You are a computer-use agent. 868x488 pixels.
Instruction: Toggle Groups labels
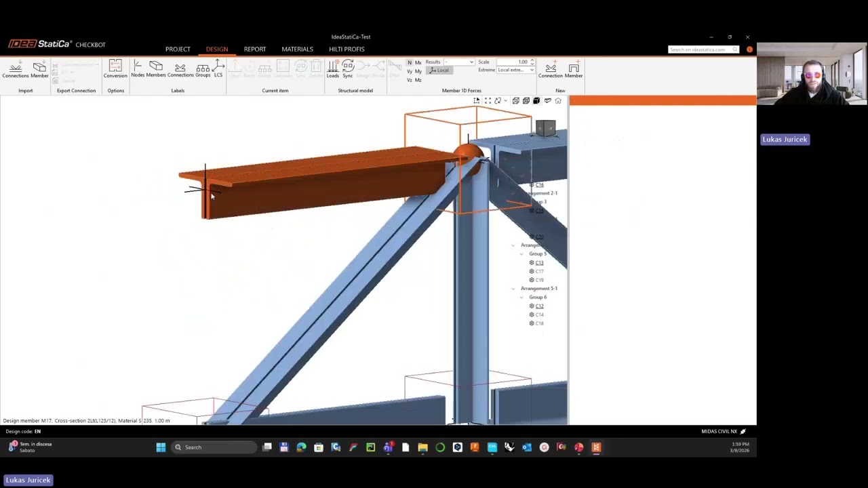click(x=203, y=69)
